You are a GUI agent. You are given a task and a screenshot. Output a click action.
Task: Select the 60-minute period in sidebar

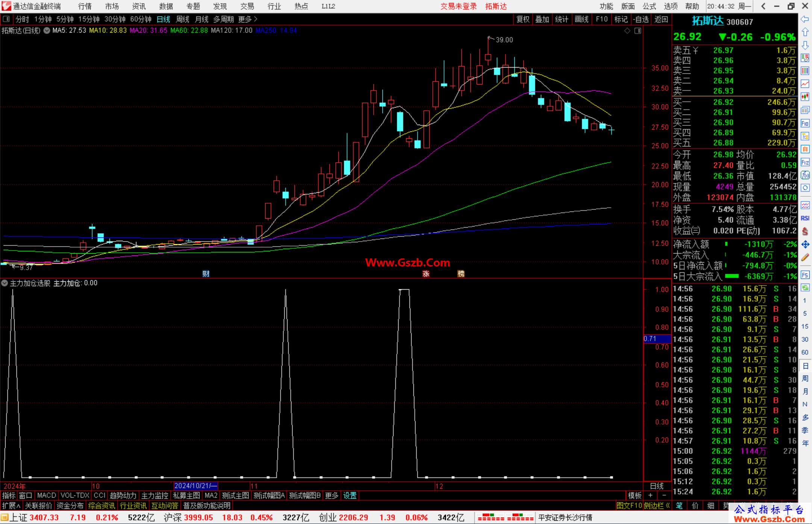pyautogui.click(x=805, y=352)
